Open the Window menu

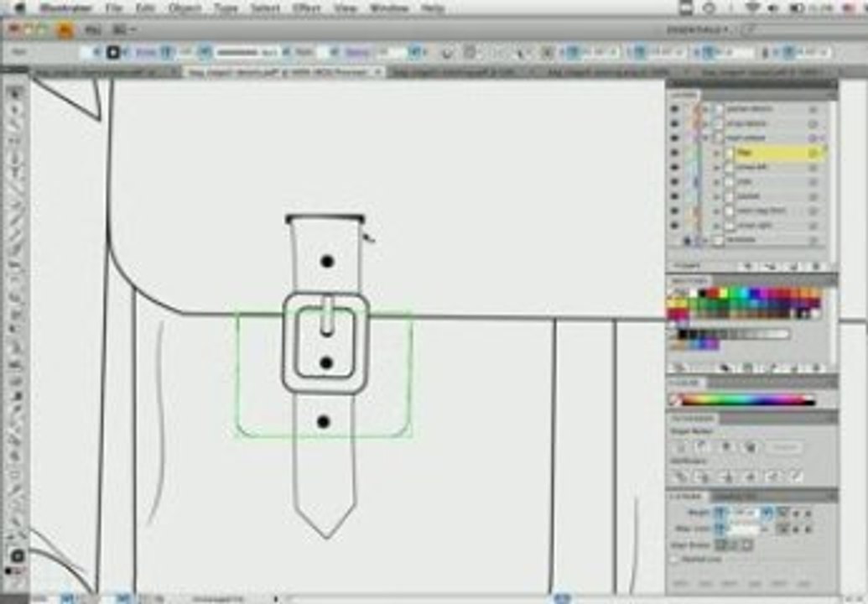(x=388, y=8)
